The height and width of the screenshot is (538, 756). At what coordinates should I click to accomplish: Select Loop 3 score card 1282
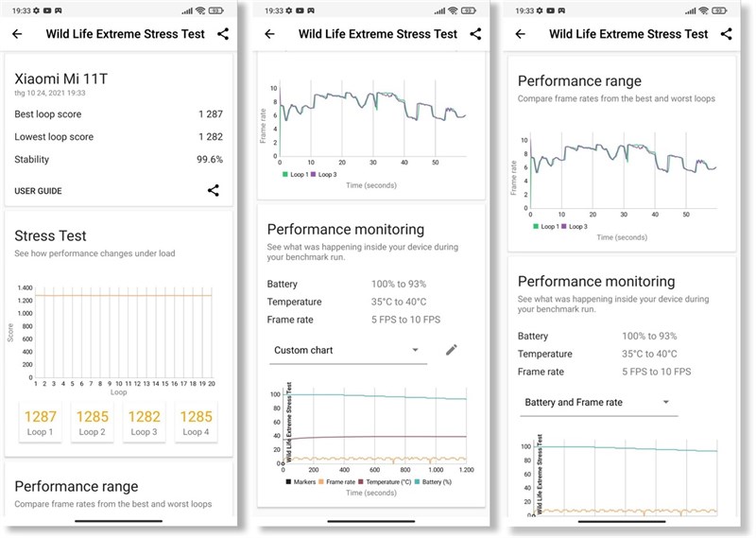point(145,423)
